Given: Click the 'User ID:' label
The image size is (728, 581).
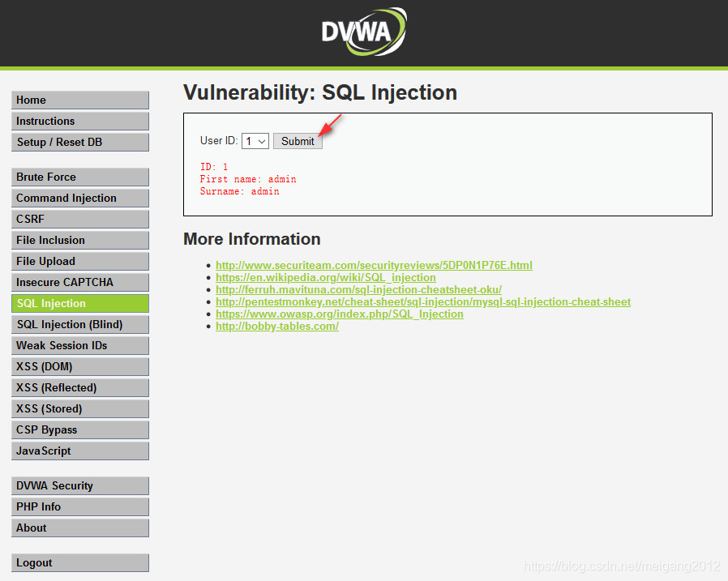Looking at the screenshot, I should pos(219,141).
